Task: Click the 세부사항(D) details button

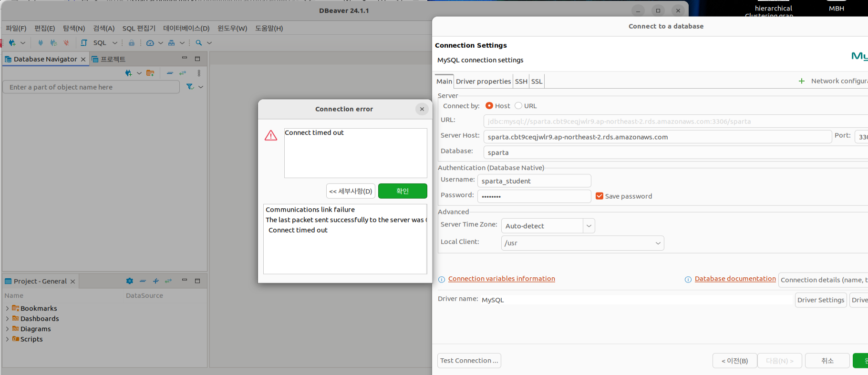Action: click(351, 191)
